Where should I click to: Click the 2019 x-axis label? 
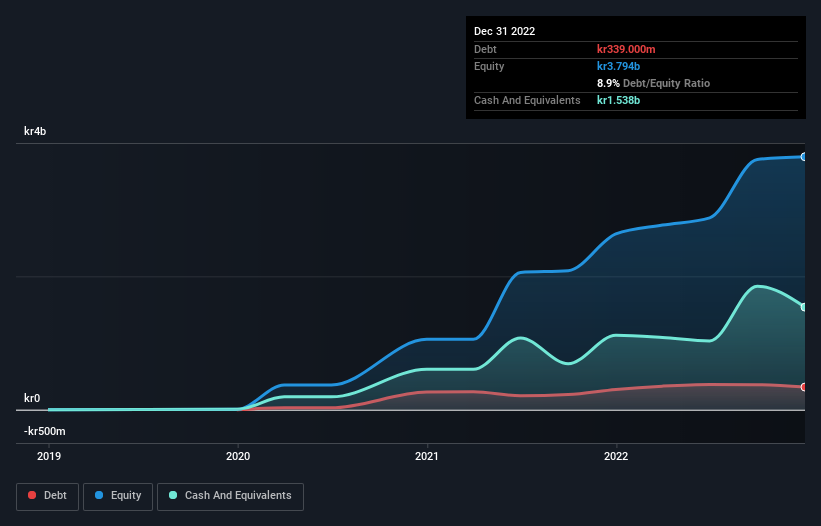pyautogui.click(x=49, y=456)
